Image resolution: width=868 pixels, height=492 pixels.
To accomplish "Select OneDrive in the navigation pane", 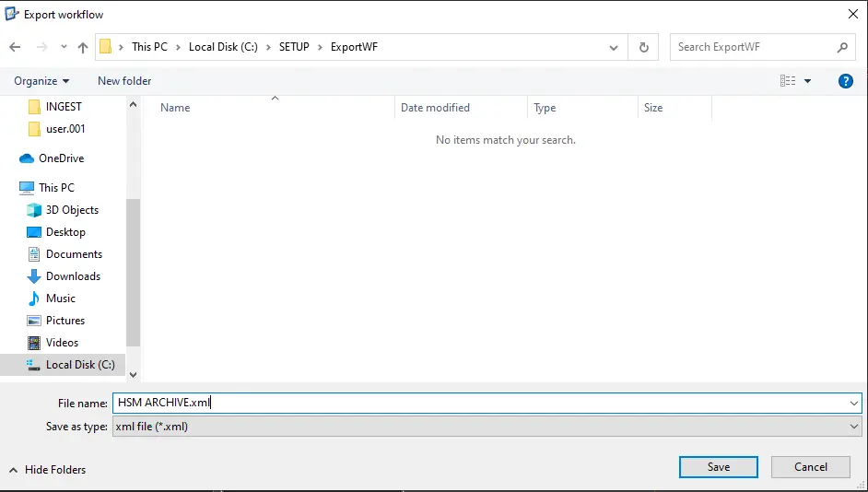I will (61, 158).
